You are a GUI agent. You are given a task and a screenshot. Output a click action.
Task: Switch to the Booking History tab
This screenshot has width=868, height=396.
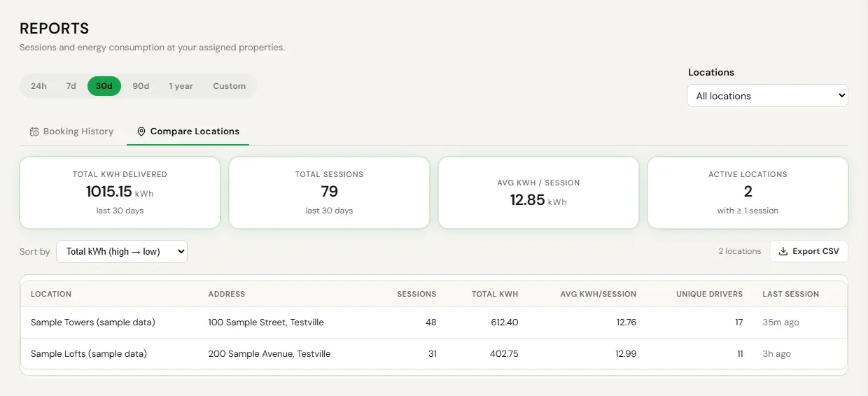(x=71, y=132)
